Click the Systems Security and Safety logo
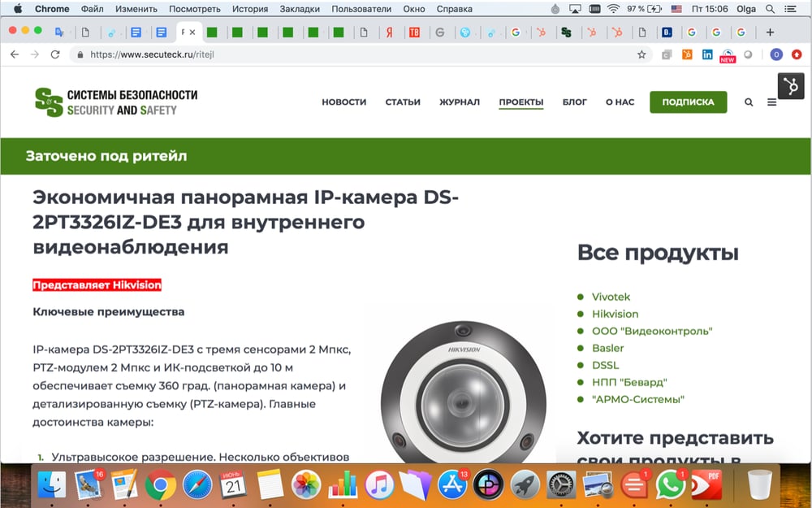Viewport: 812px width, 508px height. 116,102
